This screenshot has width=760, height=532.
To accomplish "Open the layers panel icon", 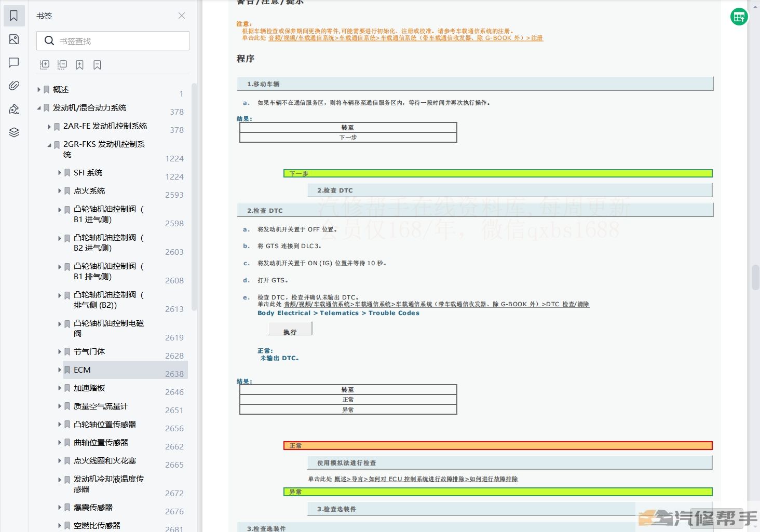I will (x=14, y=132).
